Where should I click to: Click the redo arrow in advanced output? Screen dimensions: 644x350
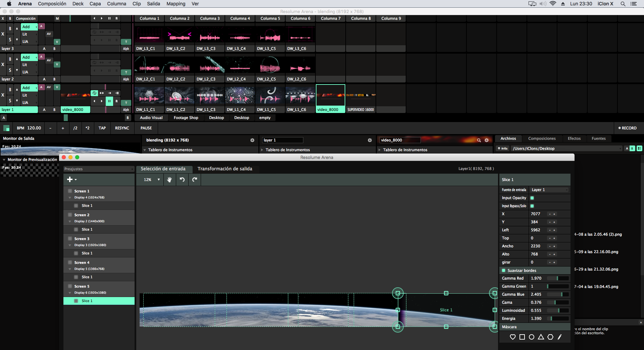click(195, 180)
